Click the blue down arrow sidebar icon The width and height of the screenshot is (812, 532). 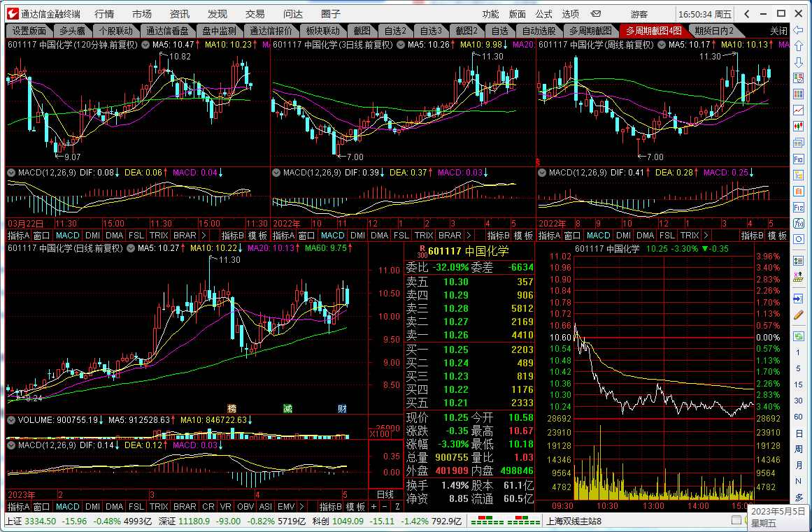(x=798, y=62)
